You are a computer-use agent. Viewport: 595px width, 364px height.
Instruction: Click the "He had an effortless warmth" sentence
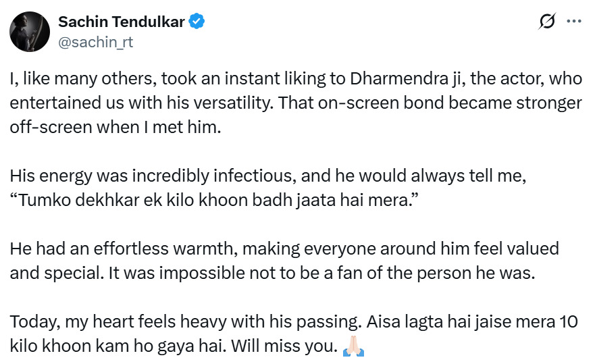click(135, 248)
